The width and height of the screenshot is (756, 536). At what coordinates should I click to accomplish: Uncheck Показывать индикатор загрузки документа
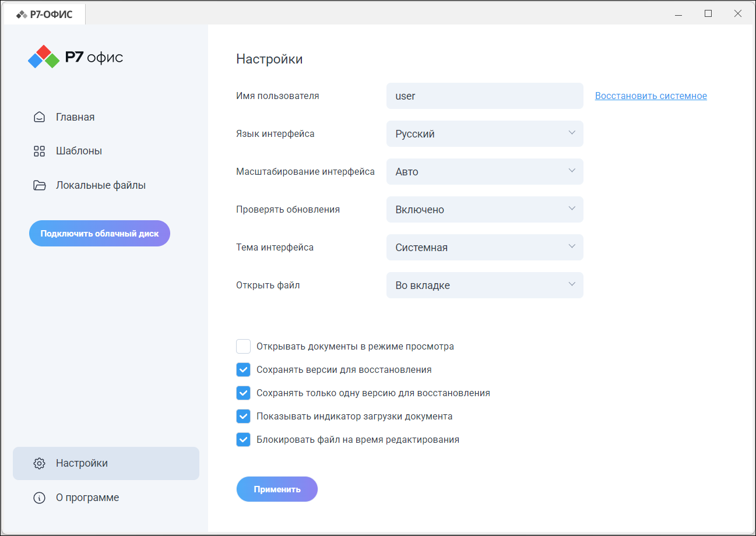(243, 417)
